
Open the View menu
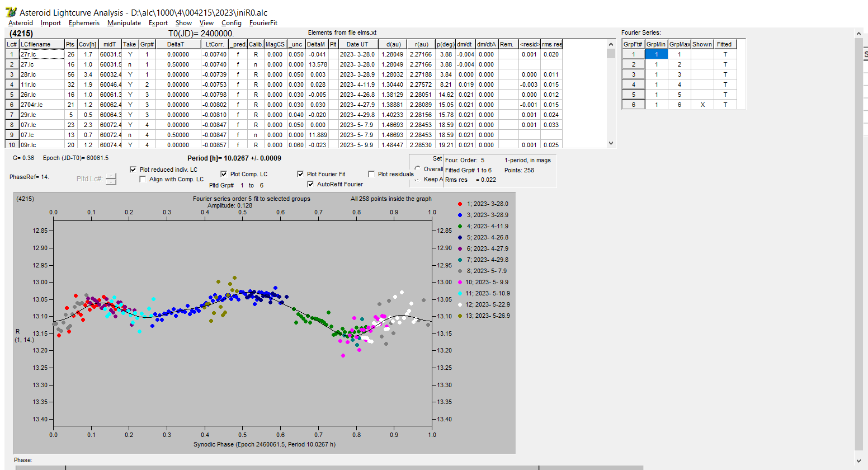207,23
